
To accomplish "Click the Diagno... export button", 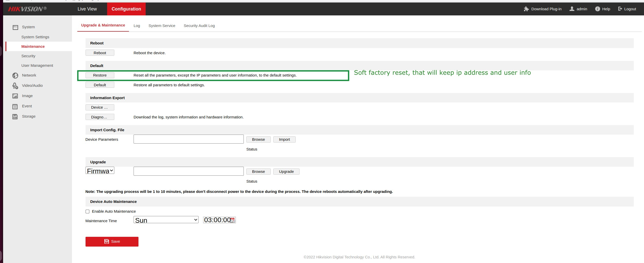I will 100,117.
